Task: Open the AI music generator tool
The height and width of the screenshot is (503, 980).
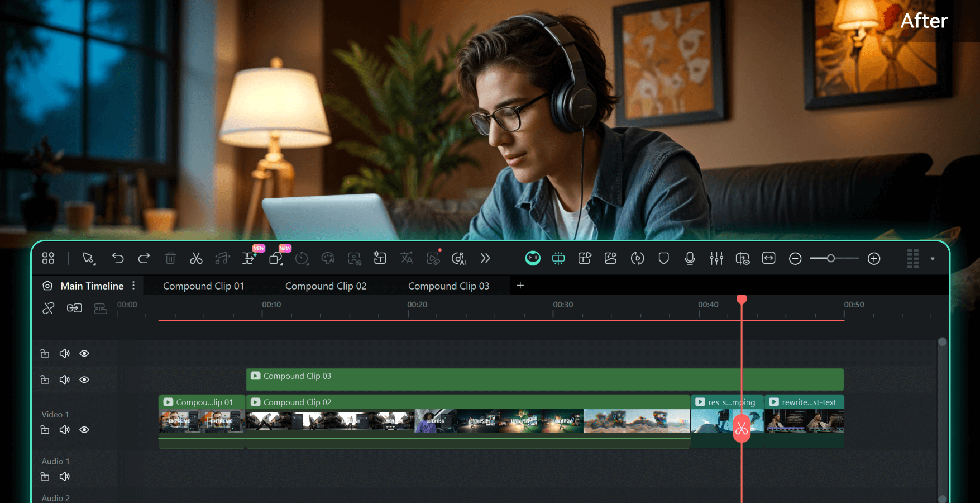Action: (458, 258)
